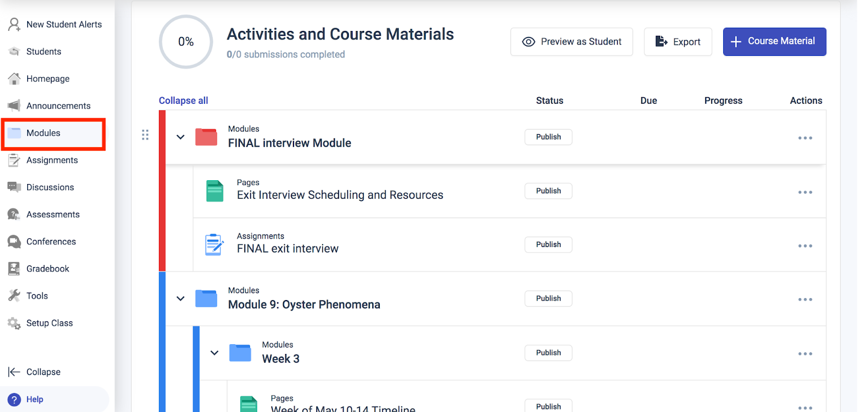Click the Preview as Student button
This screenshot has height=412, width=868.
[x=571, y=42]
